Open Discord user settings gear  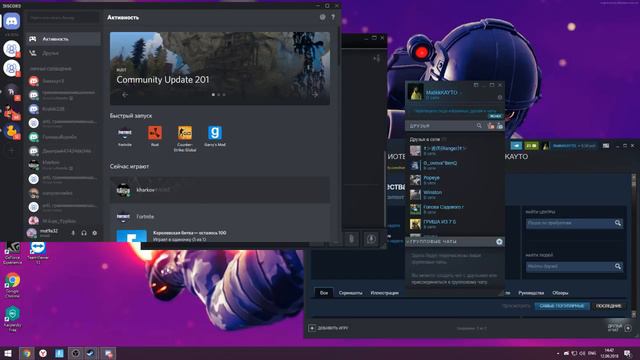coord(95,233)
